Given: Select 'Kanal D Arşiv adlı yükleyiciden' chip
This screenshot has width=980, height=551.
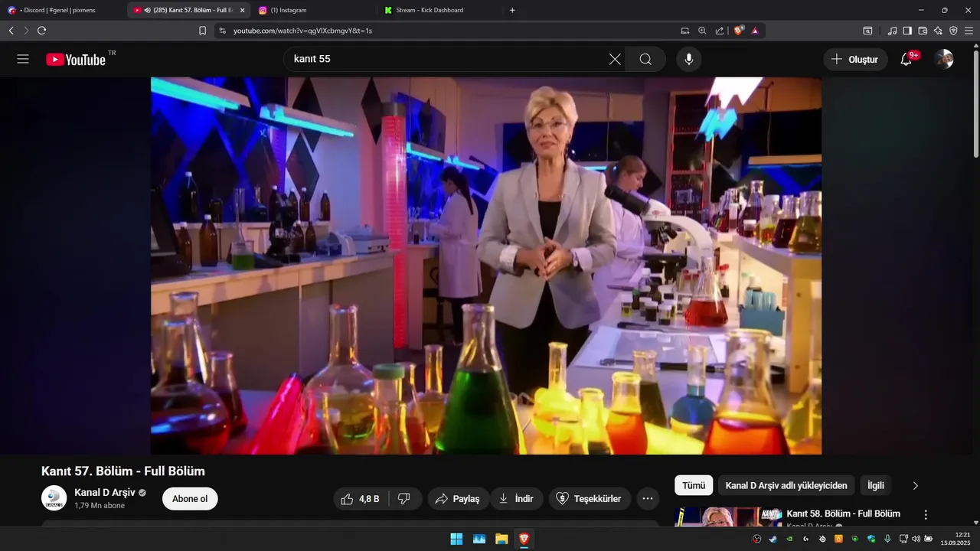Looking at the screenshot, I should (x=786, y=485).
